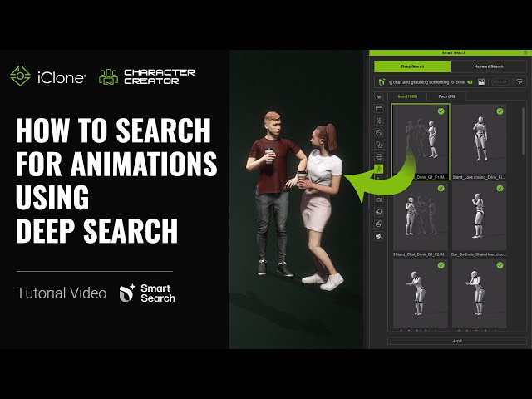Click the greyed-out button beside the image icon
Screen dimensions: 532x399
pos(500,82)
